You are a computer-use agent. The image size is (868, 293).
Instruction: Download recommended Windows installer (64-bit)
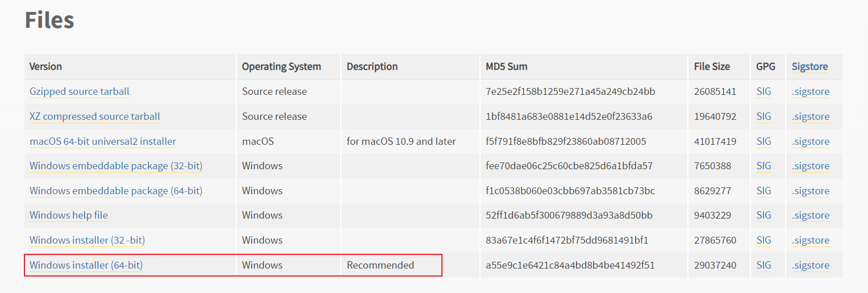pyautogui.click(x=86, y=265)
